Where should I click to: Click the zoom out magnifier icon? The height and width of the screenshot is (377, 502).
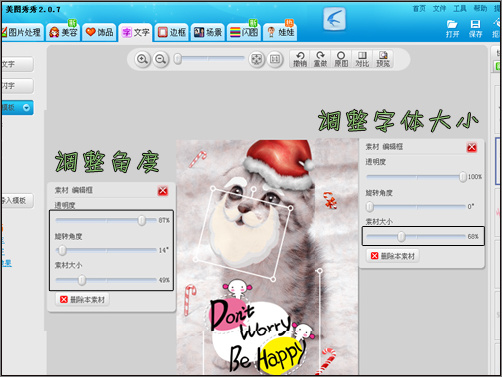click(161, 59)
